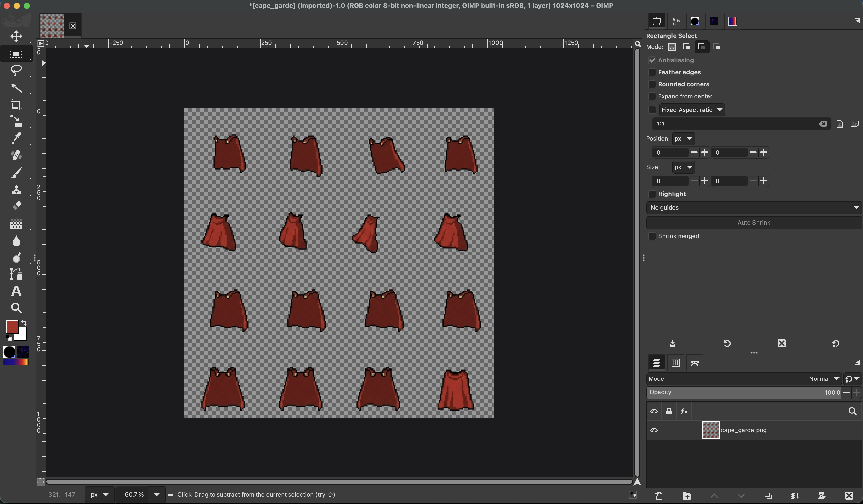
Task: Open the foreground color swatch
Action: pyautogui.click(x=13, y=327)
